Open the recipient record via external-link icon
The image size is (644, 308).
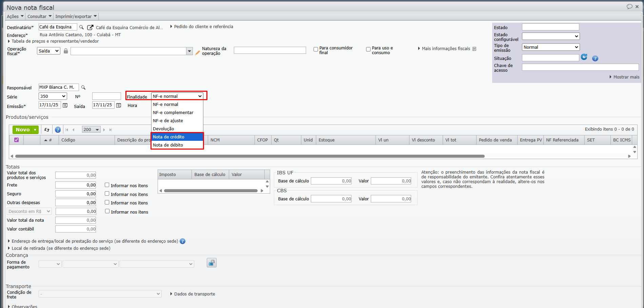90,27
